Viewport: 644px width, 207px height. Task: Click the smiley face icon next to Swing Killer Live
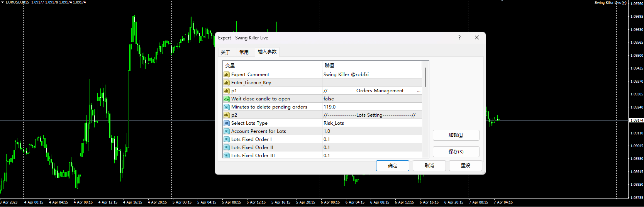624,3
